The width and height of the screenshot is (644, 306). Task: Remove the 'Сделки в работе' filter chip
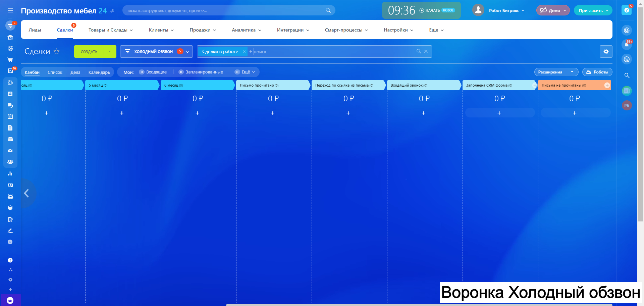point(244,52)
